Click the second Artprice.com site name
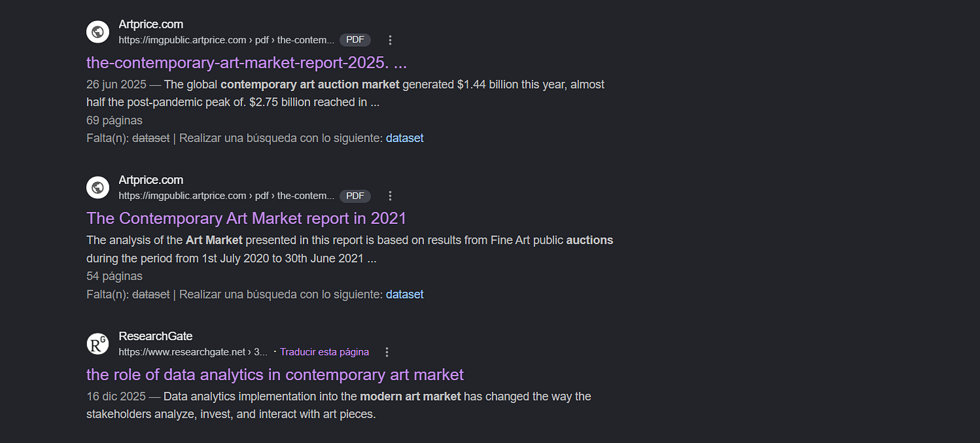The width and height of the screenshot is (980, 443). coord(151,181)
